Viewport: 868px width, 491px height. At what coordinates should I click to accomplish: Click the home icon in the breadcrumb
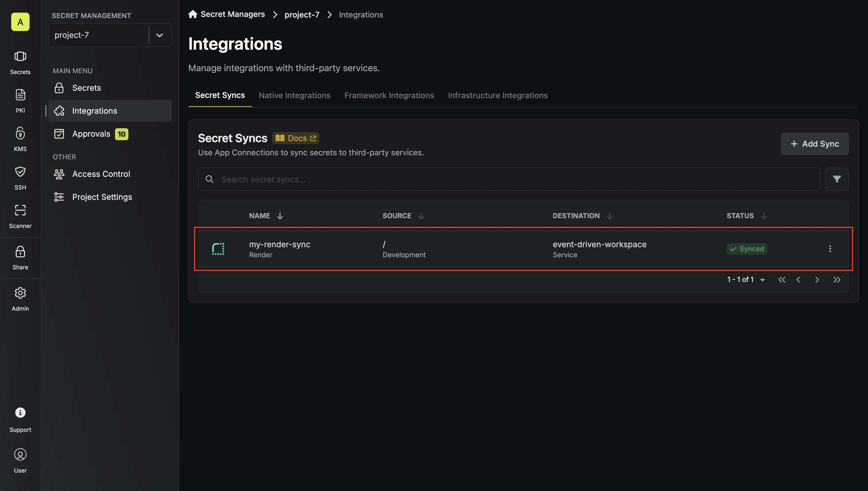pos(193,14)
